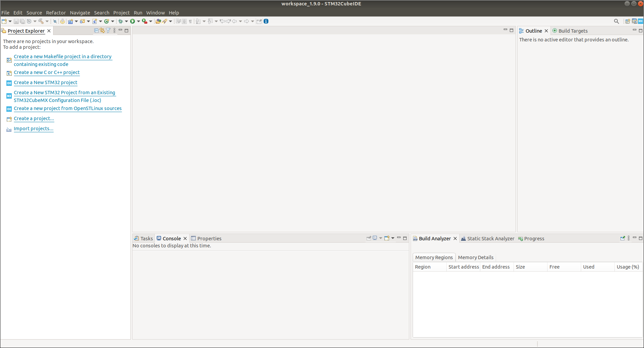This screenshot has width=644, height=348.
Task: Switch to the Build Targets tab
Action: [x=570, y=31]
